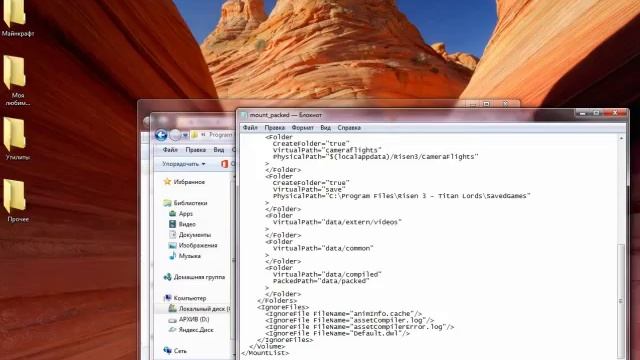This screenshot has width=640, height=360.
Task: Click the VirtualPath="data/common" line
Action: click(323, 248)
